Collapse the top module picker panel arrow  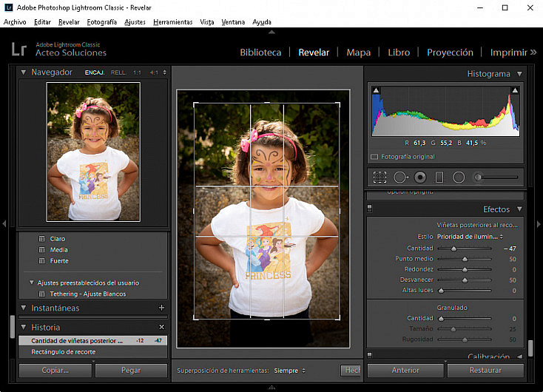pyautogui.click(x=271, y=32)
